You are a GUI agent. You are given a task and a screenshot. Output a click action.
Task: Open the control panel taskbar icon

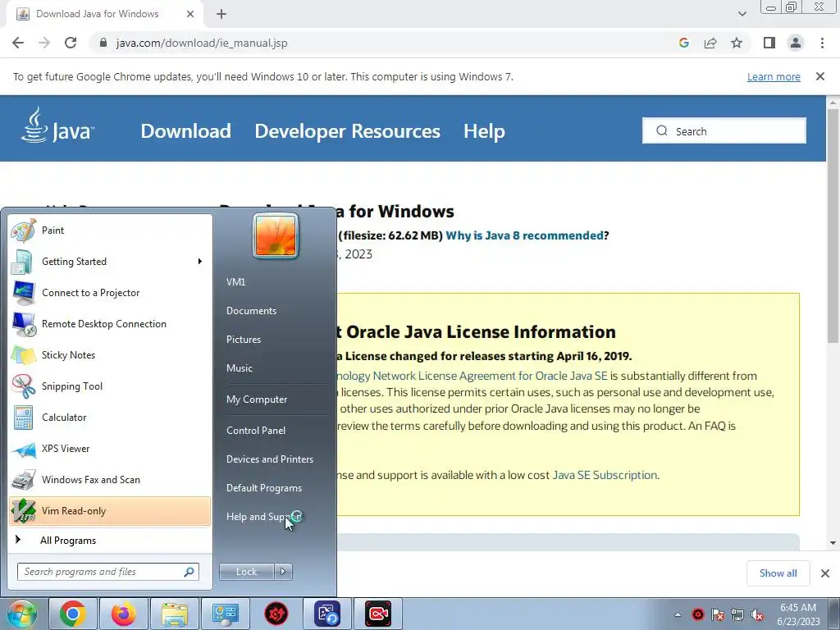(x=225, y=614)
